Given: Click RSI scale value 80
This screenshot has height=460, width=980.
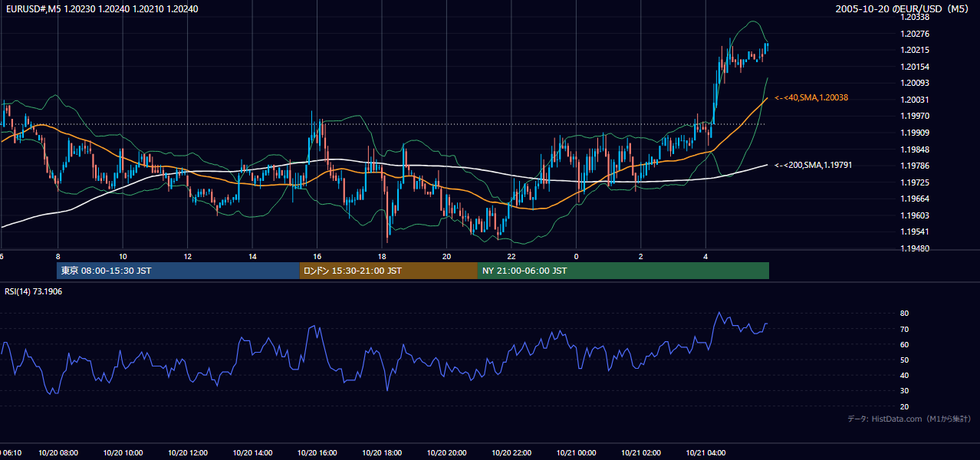Looking at the screenshot, I should tap(905, 314).
